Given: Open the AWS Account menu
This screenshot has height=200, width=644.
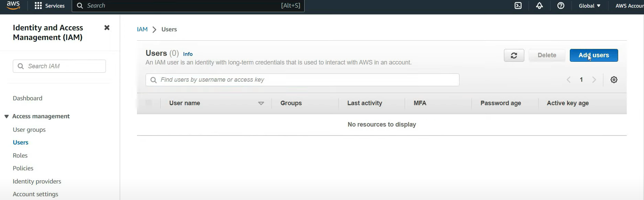Looking at the screenshot, I should click(630, 6).
